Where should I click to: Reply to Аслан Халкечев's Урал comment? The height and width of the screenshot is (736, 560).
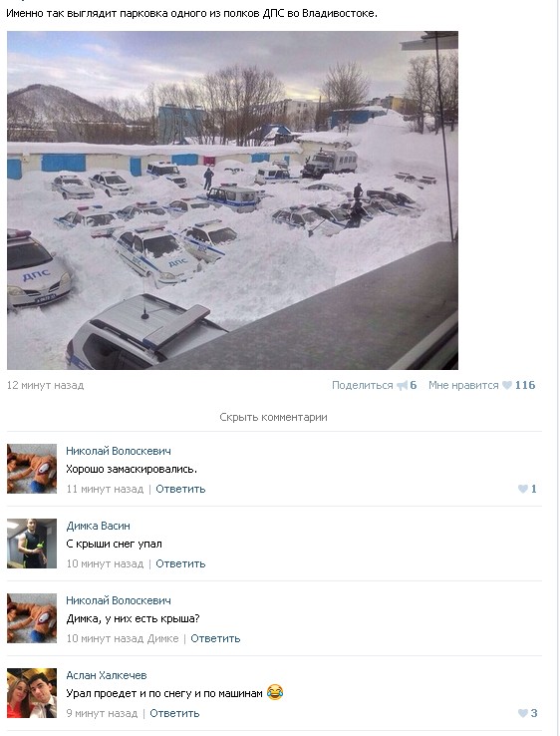tap(174, 713)
